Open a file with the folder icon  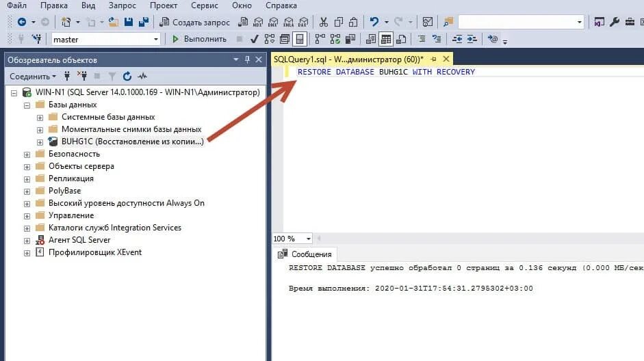click(114, 22)
